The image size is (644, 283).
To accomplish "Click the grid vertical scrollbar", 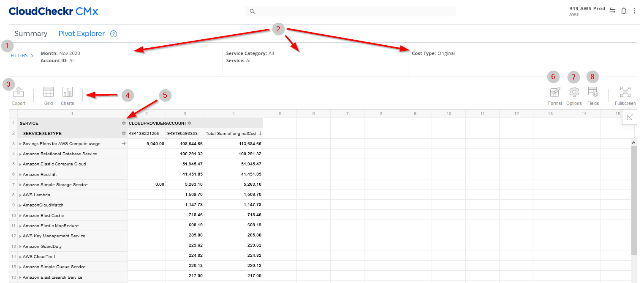I will [x=634, y=201].
